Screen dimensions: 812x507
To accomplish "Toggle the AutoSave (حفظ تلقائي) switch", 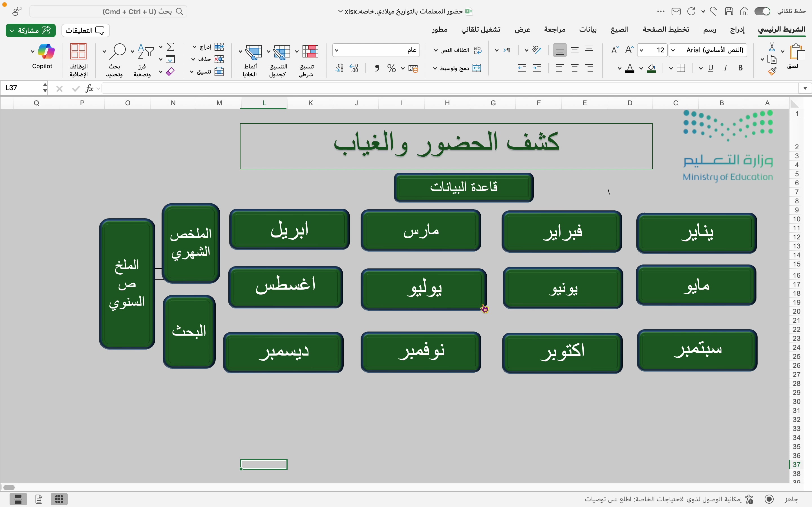I will (762, 11).
